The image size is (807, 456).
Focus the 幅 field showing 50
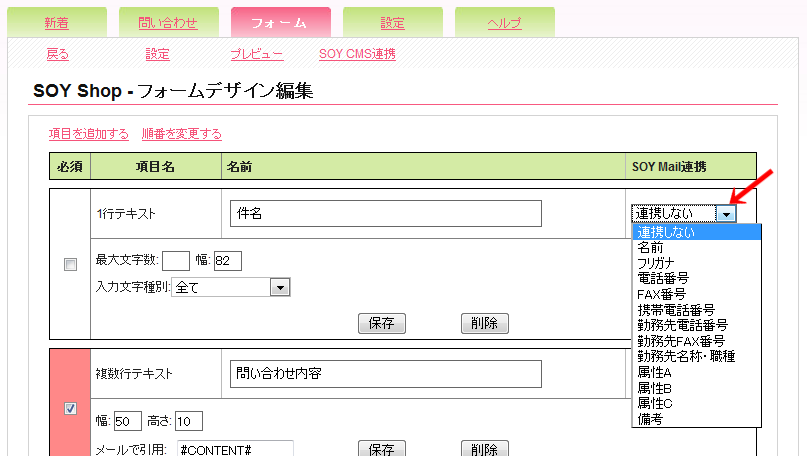(x=128, y=421)
